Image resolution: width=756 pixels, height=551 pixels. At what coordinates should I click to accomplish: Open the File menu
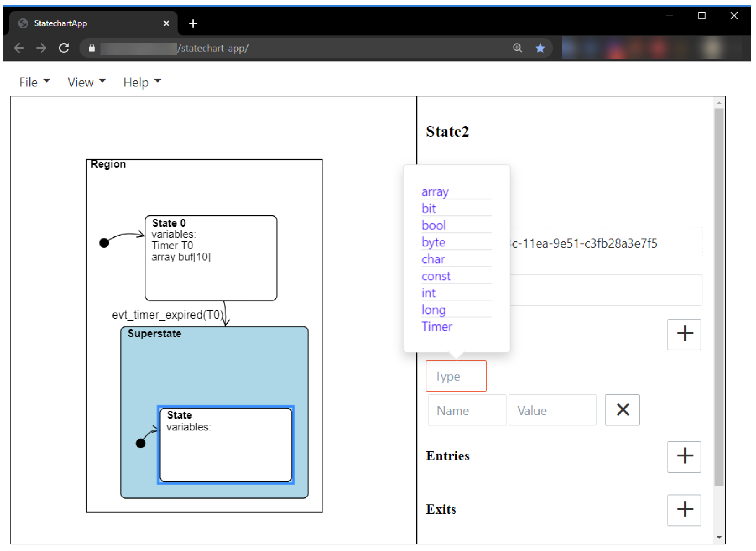coord(34,82)
